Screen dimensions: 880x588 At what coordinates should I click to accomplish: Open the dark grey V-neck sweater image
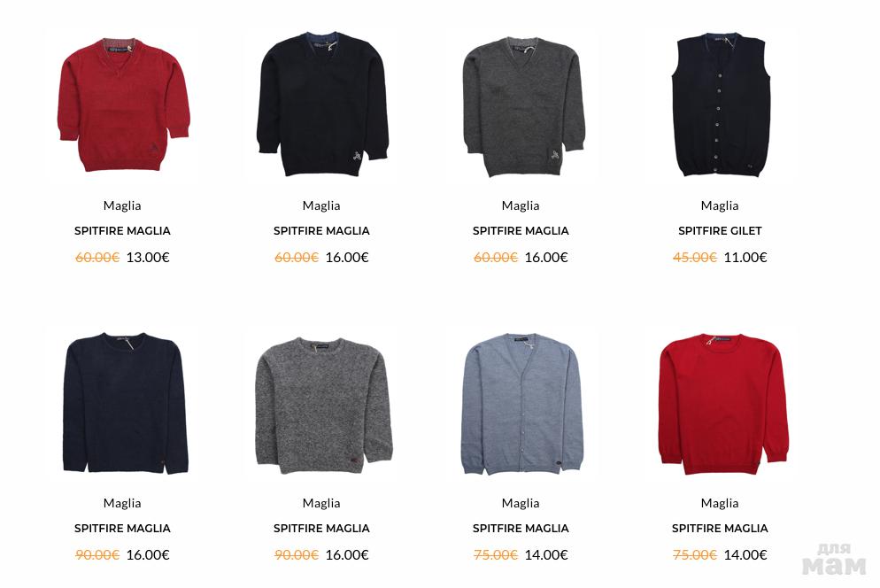(523, 106)
